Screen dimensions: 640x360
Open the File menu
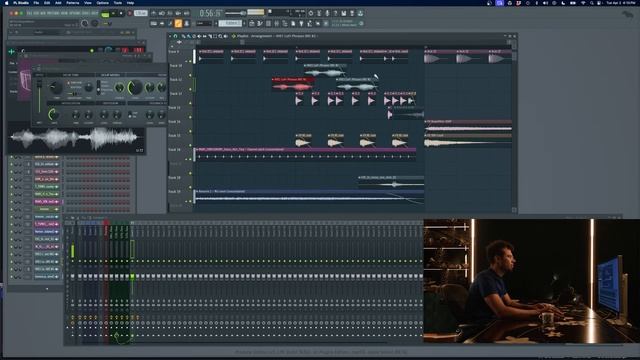(x=36, y=3)
